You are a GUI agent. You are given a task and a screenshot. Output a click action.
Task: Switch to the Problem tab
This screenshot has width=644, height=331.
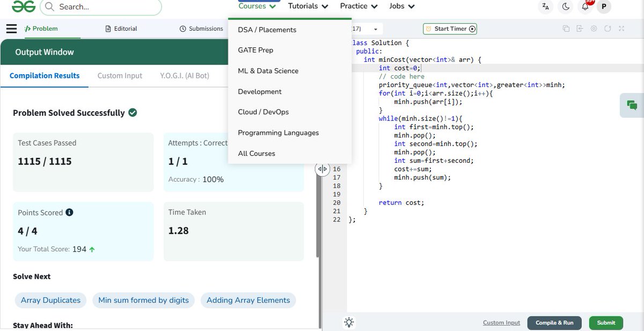click(41, 29)
